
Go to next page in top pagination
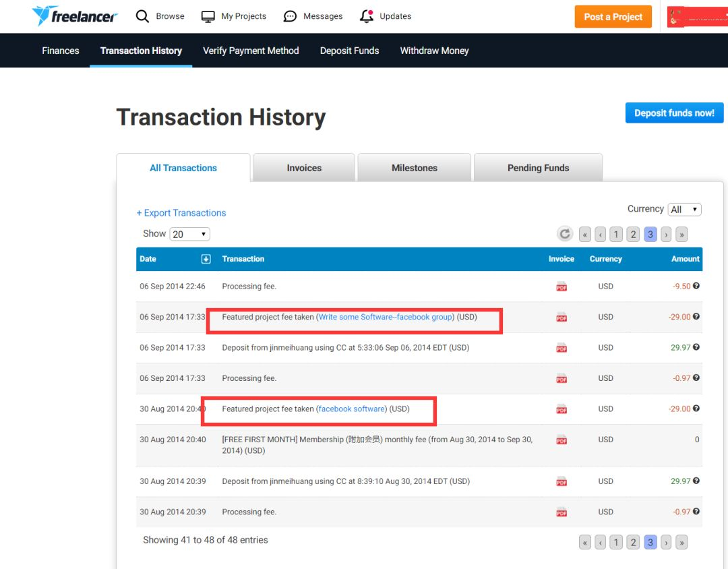(x=666, y=235)
